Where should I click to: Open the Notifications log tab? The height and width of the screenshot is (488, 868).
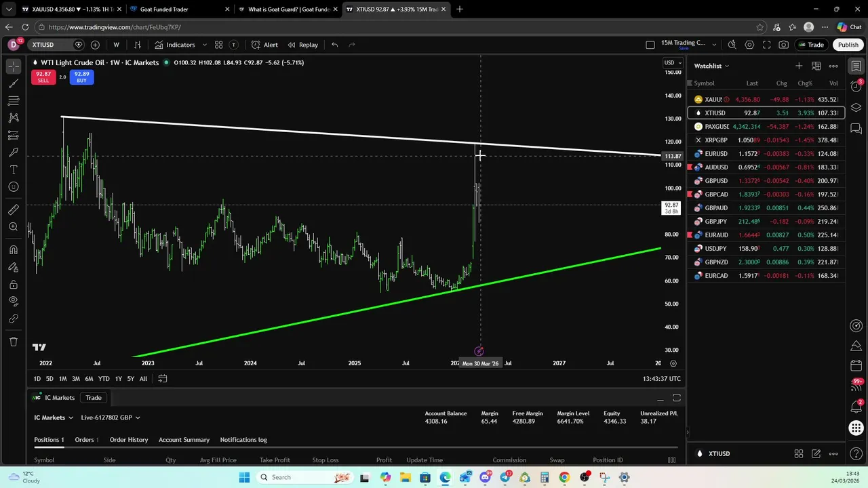point(243,440)
